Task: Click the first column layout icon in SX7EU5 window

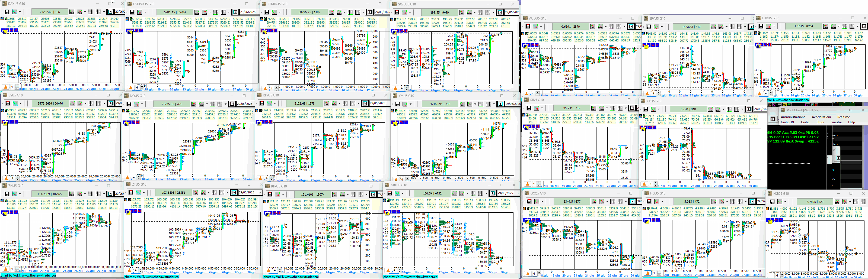Action: point(480,12)
